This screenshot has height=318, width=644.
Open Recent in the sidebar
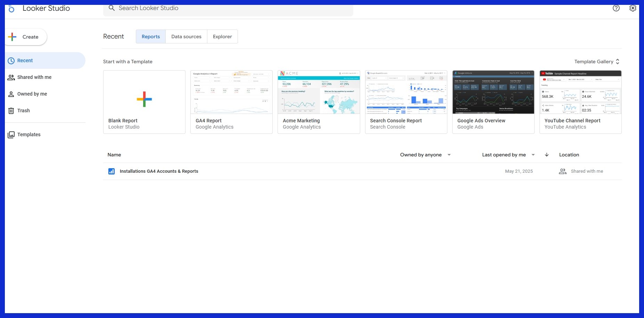point(45,60)
